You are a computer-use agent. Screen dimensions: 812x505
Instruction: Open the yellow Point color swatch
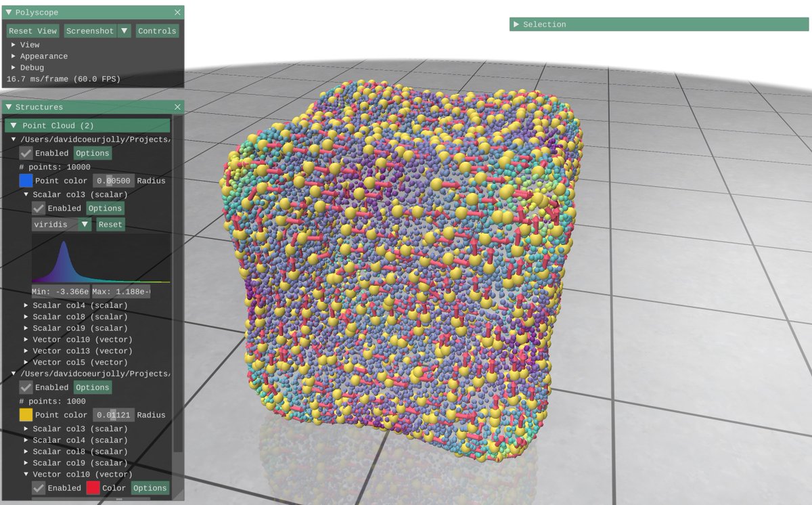pos(26,415)
